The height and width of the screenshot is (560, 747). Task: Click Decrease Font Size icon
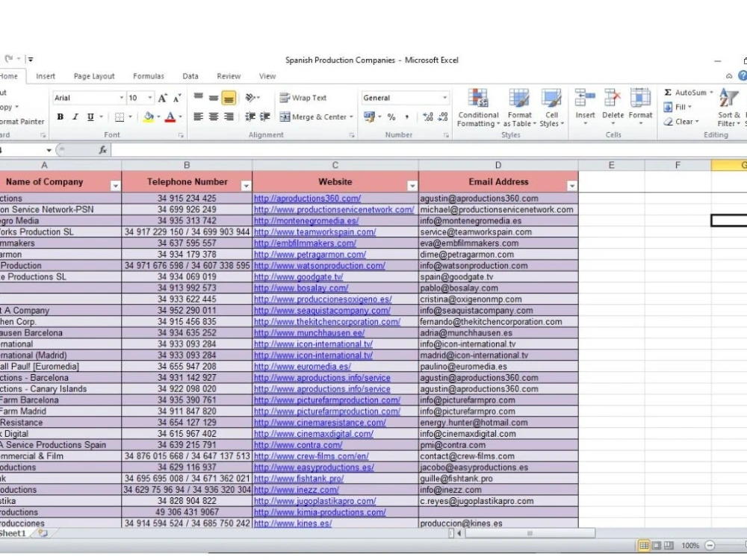(177, 98)
